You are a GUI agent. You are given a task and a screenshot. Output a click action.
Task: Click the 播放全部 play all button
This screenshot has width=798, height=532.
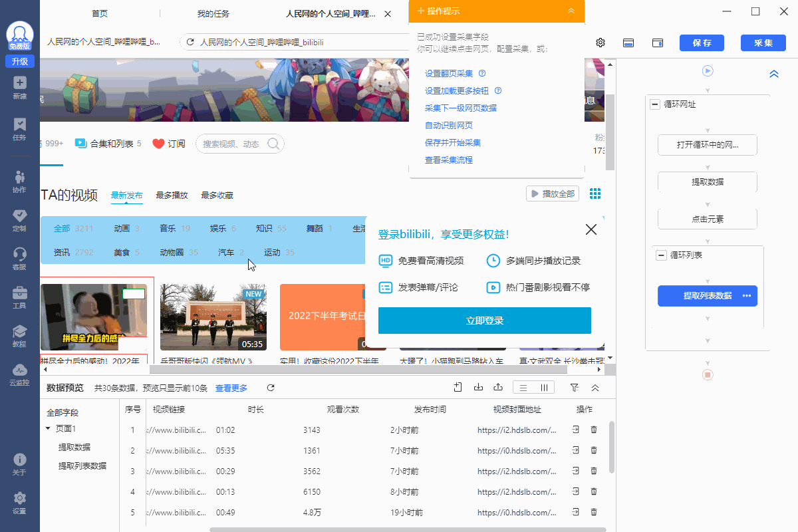coord(552,194)
